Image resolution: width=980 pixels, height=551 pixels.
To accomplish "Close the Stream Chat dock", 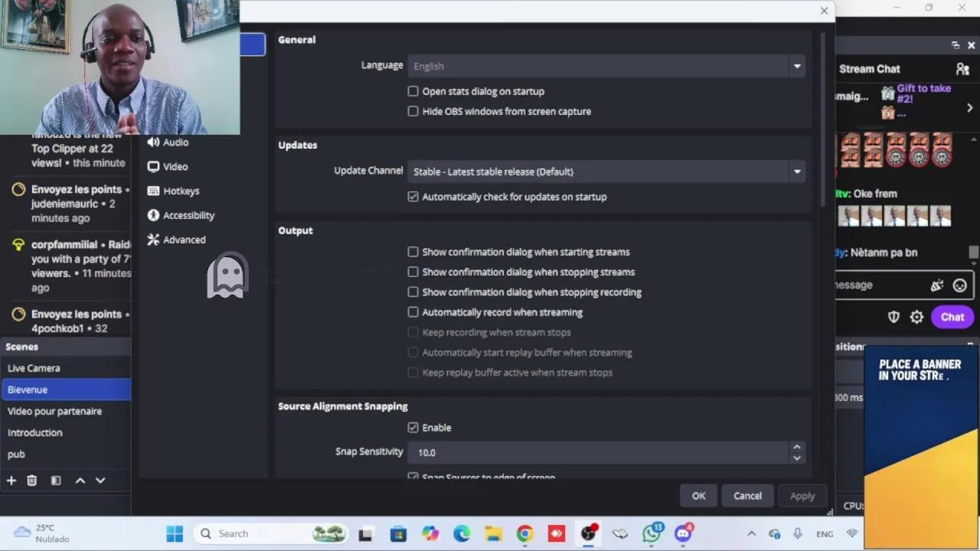I will point(971,45).
